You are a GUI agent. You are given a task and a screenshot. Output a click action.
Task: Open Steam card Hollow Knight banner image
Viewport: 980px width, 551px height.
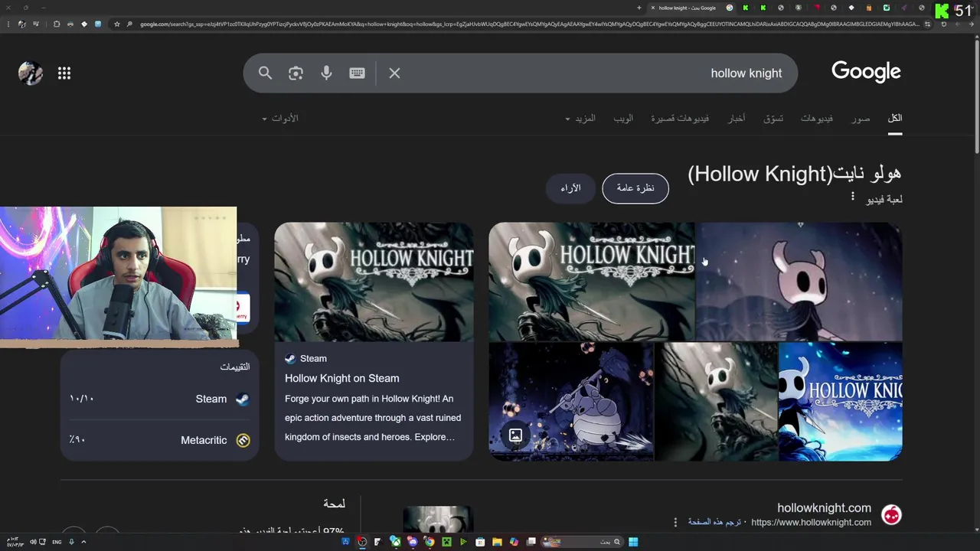click(374, 282)
